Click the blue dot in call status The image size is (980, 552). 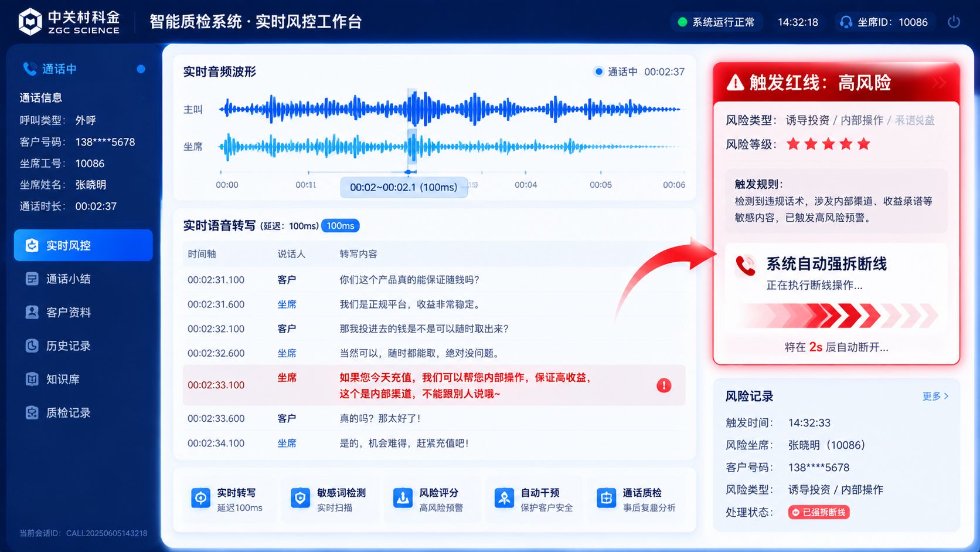(x=141, y=69)
